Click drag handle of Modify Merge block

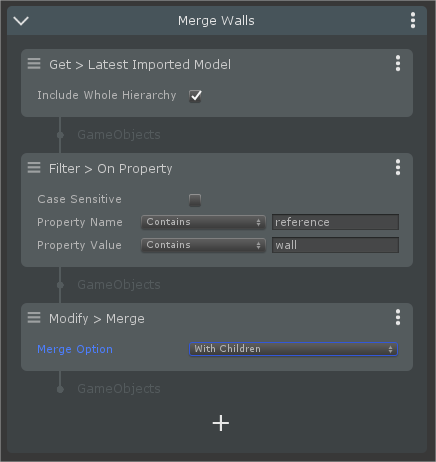tap(34, 317)
